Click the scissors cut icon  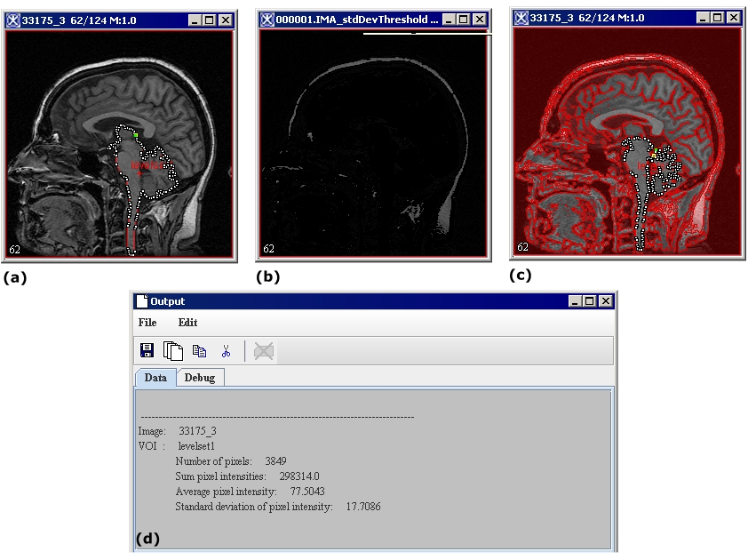[x=226, y=351]
